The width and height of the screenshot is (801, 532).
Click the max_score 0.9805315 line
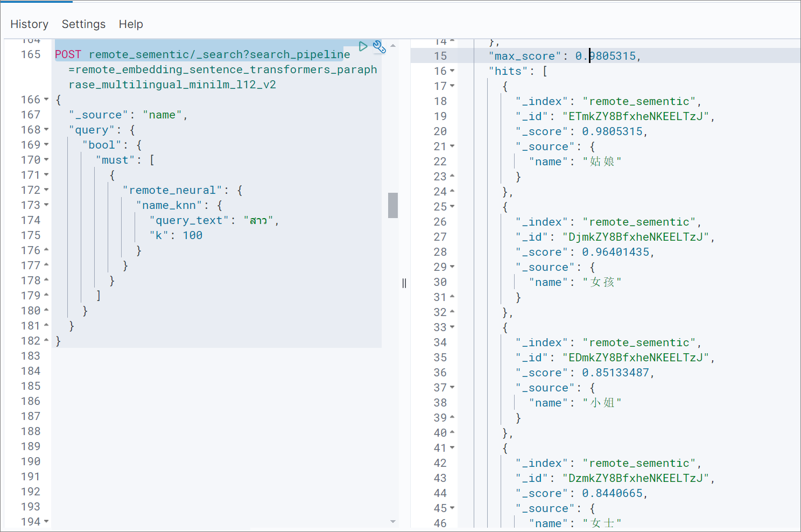(x=565, y=56)
